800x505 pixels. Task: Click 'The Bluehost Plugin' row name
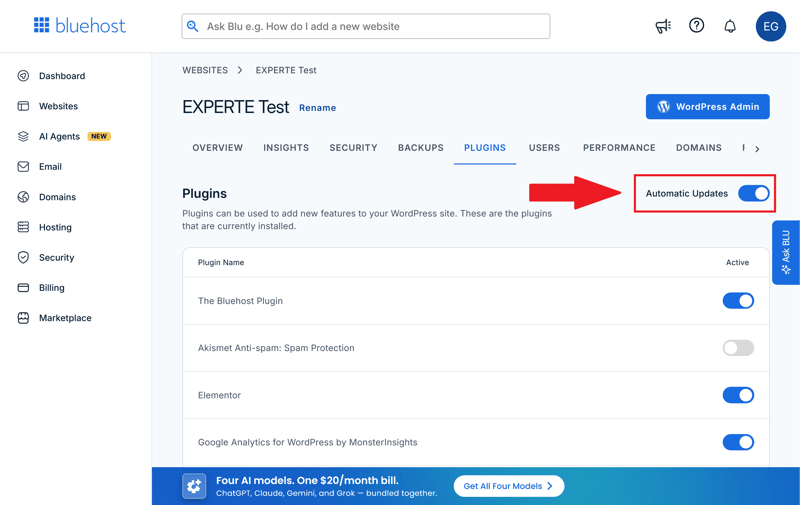(x=240, y=301)
